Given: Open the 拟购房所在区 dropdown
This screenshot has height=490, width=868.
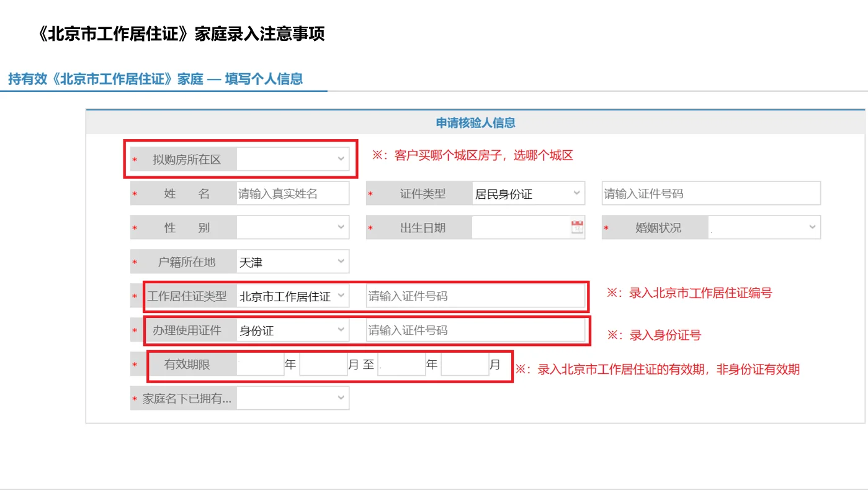Looking at the screenshot, I should [x=292, y=160].
